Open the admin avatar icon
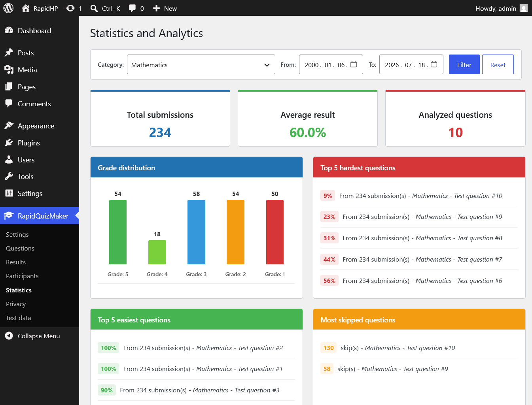This screenshot has height=405, width=532. [524, 8]
